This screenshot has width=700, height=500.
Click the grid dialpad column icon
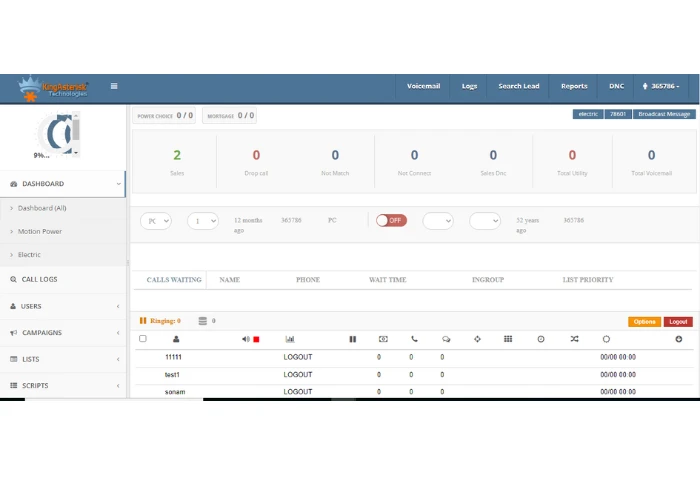point(508,339)
